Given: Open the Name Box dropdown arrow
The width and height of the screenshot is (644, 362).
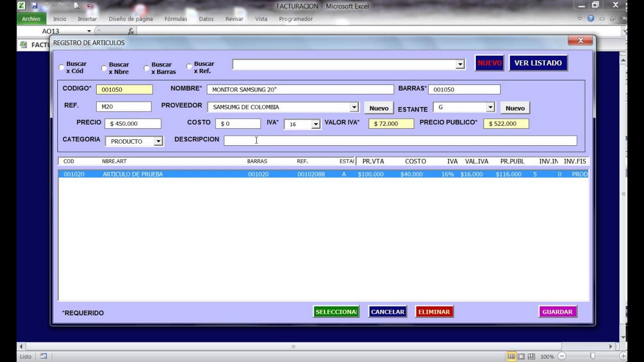Looking at the screenshot, I should (x=89, y=31).
